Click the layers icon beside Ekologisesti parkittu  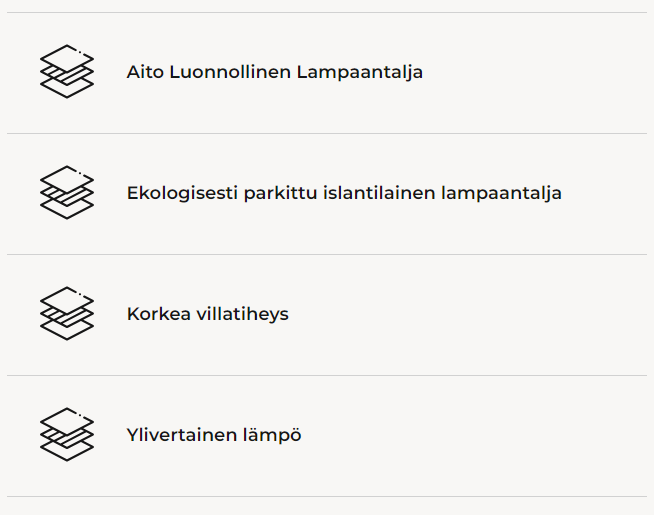[x=66, y=193]
